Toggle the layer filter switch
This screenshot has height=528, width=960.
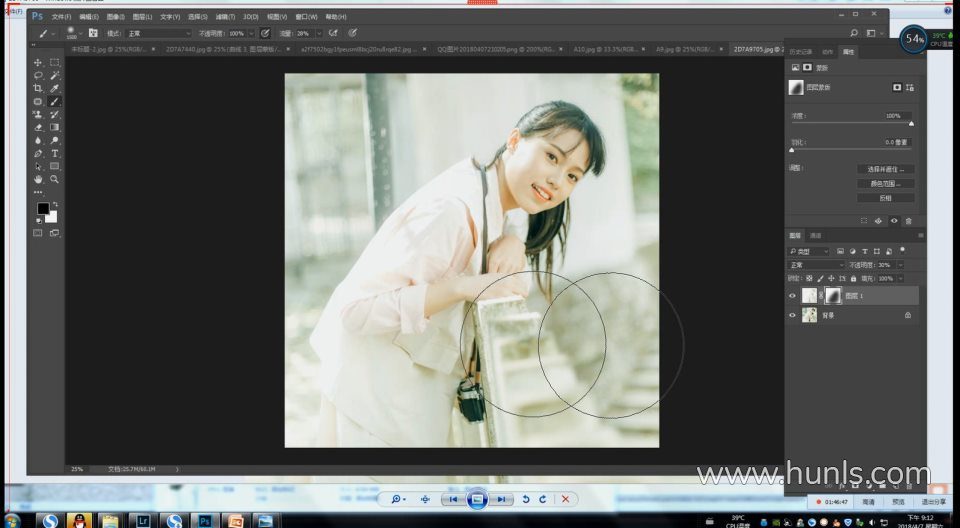click(902, 251)
